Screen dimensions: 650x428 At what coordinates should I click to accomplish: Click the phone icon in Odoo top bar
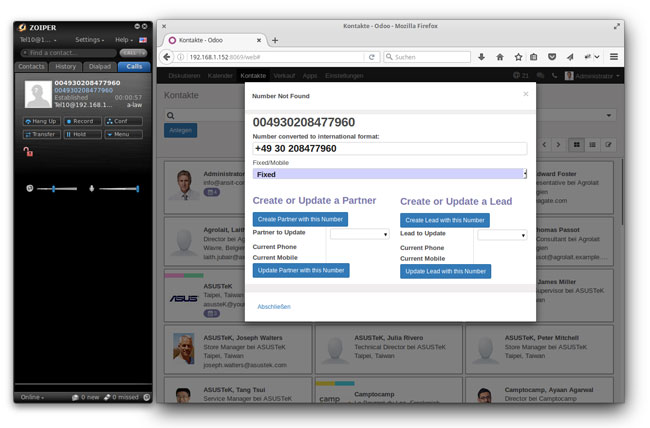(x=554, y=75)
